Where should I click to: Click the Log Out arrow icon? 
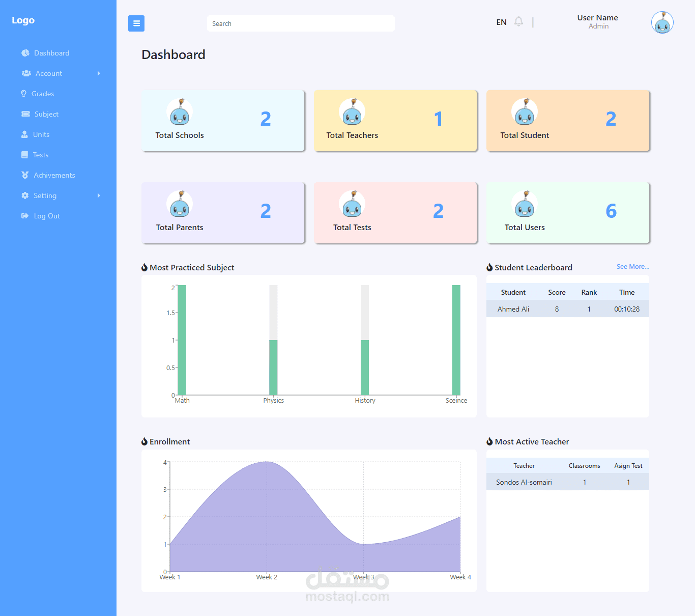point(25,216)
